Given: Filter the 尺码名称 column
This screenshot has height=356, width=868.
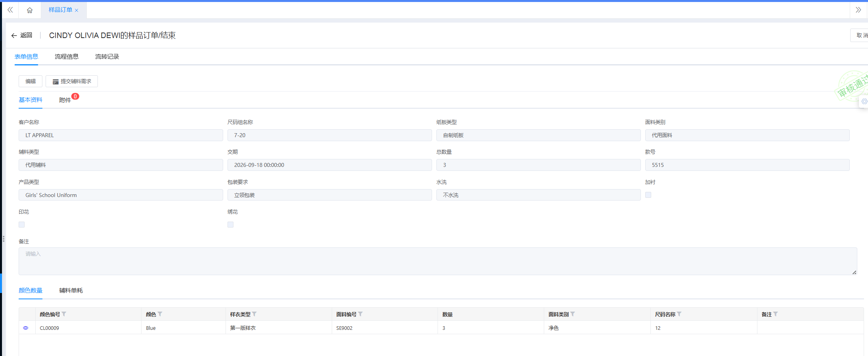Looking at the screenshot, I should [679, 314].
